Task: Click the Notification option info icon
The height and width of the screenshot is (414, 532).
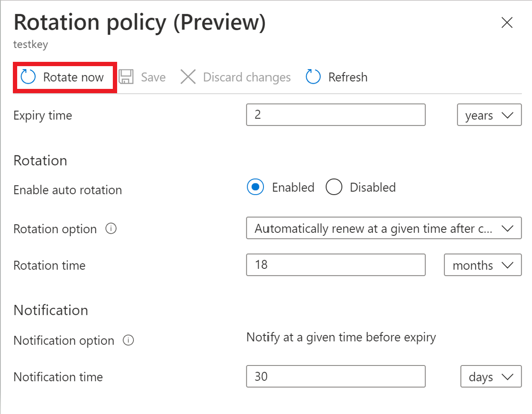Action: [x=128, y=340]
